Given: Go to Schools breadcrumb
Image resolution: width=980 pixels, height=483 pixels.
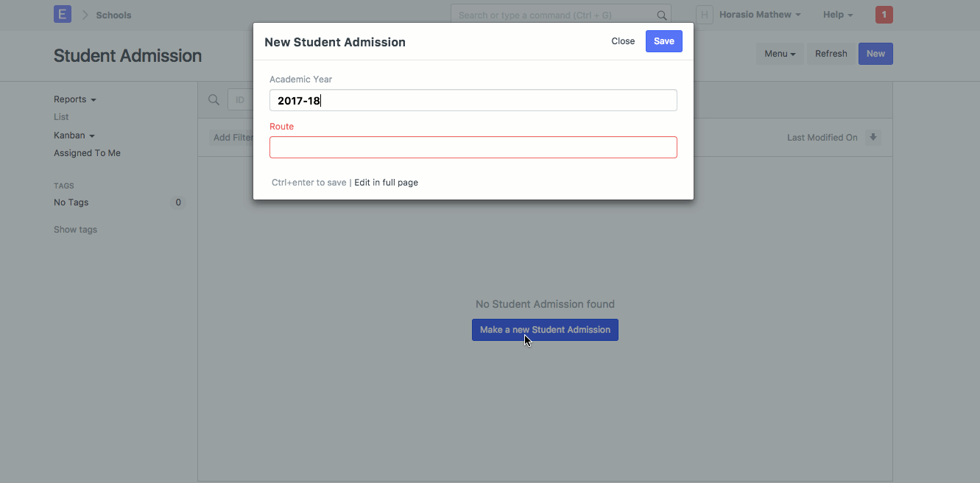Looking at the screenshot, I should coord(113,15).
